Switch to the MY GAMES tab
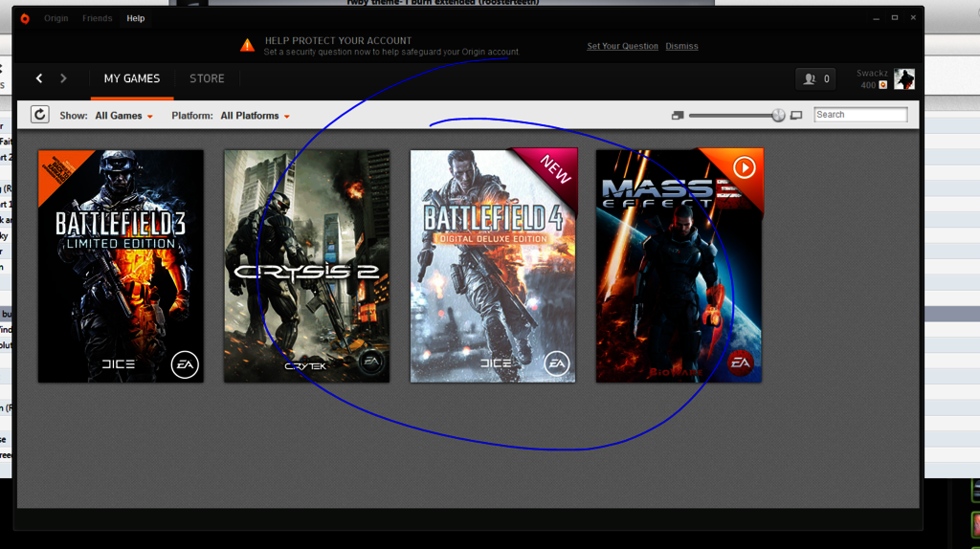Image resolution: width=980 pixels, height=549 pixels. click(x=132, y=78)
